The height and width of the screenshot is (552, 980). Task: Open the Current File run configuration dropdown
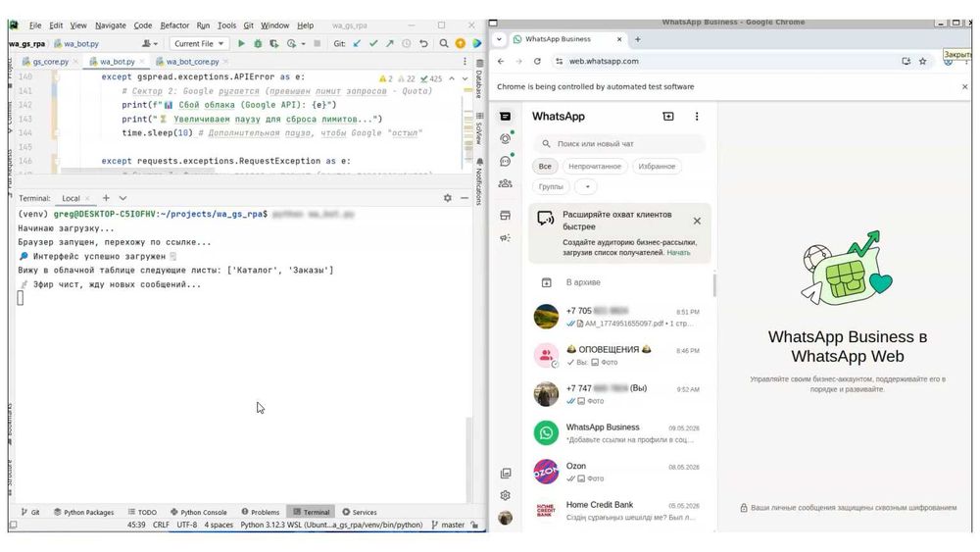pyautogui.click(x=199, y=44)
